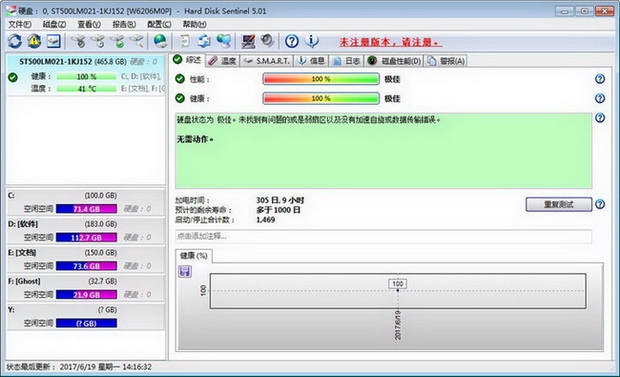The image size is (620, 377).
Task: Click the blue refresh arrows toolbar icon
Action: (15, 41)
